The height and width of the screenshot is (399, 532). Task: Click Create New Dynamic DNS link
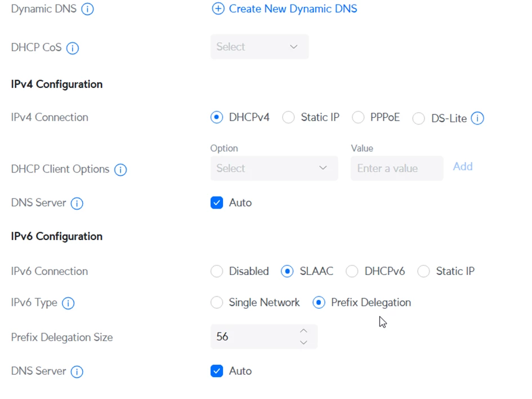293,9
